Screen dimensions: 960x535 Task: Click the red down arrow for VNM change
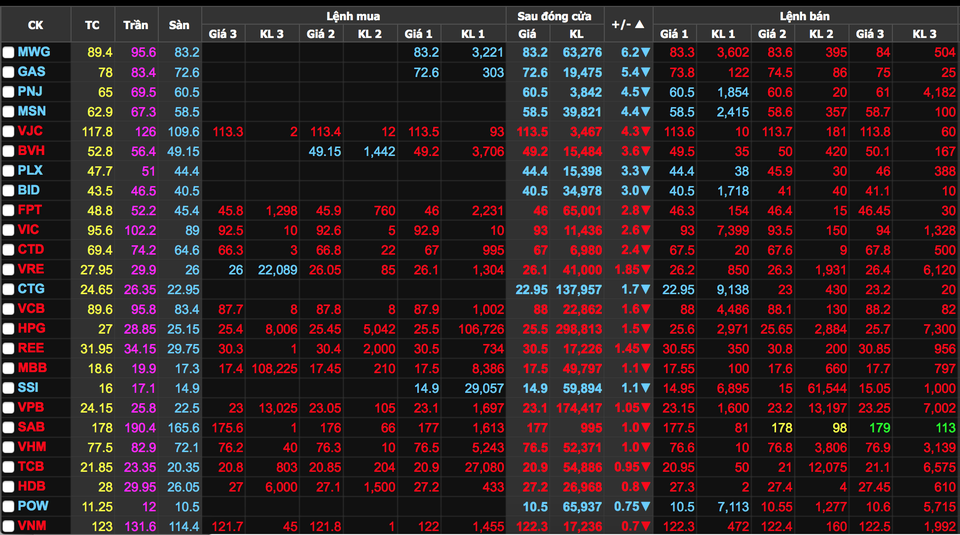pyautogui.click(x=646, y=526)
